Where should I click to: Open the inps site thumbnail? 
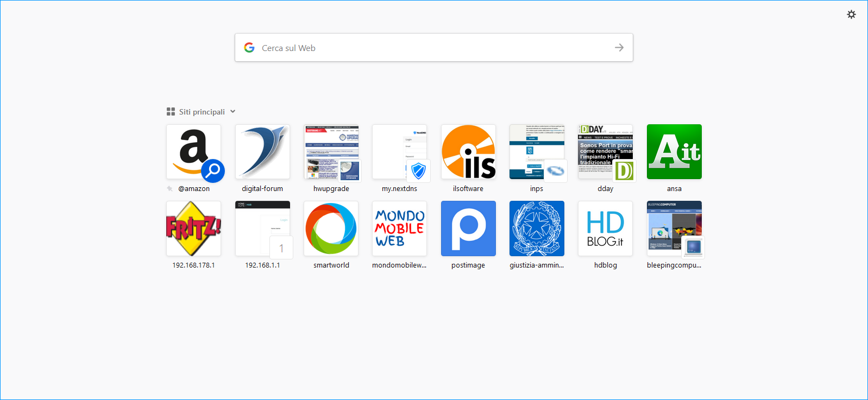(537, 152)
